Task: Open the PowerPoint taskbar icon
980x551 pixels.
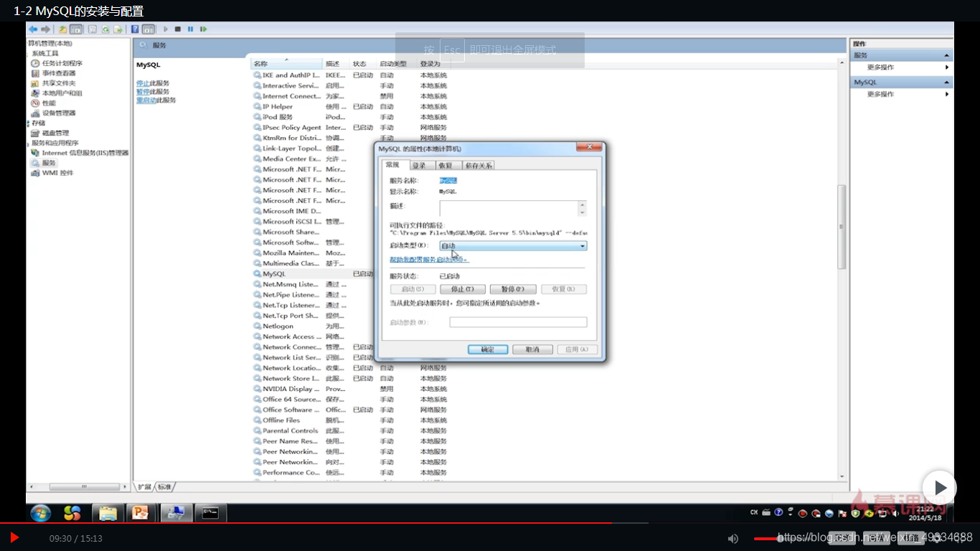Action: tap(141, 513)
